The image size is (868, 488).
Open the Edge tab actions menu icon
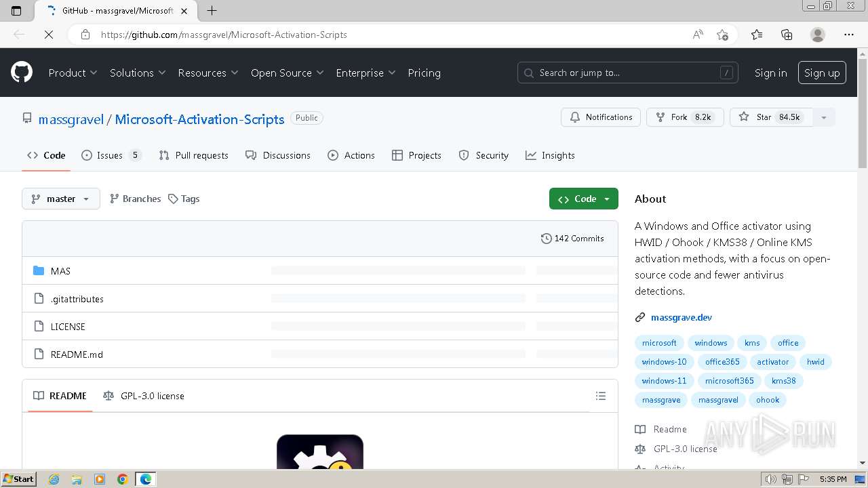pyautogui.click(x=16, y=11)
